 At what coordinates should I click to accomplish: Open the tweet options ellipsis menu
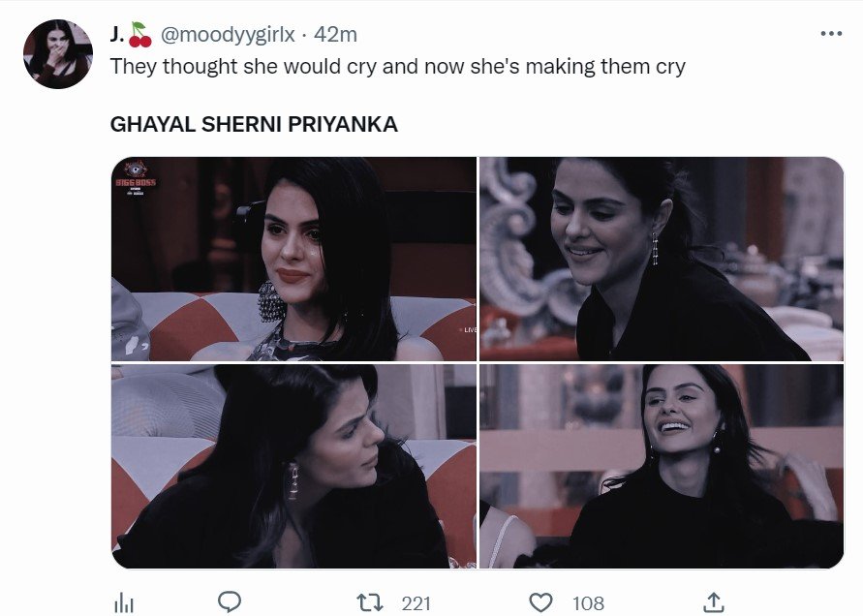tap(830, 32)
